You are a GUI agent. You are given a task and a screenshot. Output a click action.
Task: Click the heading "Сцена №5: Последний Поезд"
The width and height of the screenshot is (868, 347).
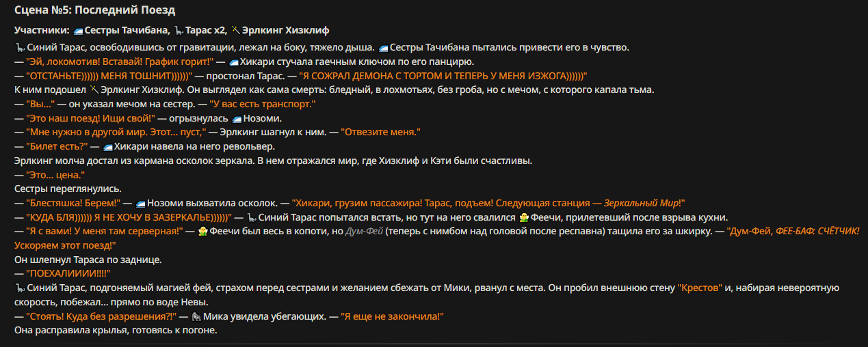[x=94, y=10]
